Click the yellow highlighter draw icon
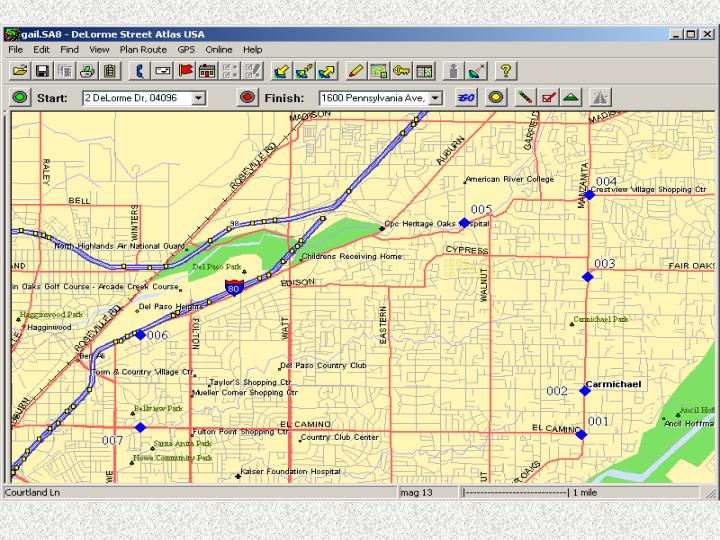 [355, 71]
